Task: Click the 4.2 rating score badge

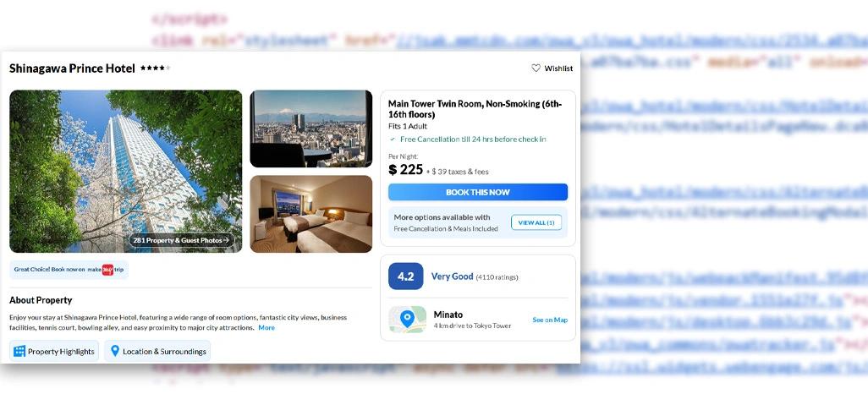Action: [406, 276]
